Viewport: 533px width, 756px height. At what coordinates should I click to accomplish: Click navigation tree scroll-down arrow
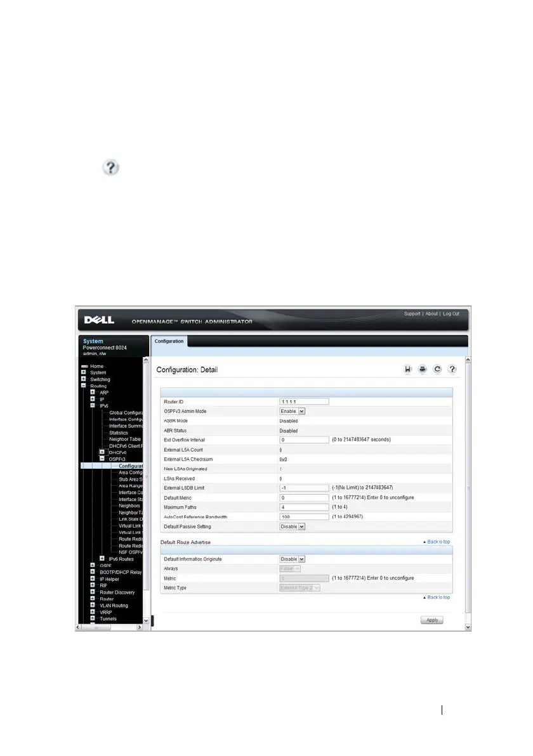[x=146, y=620]
